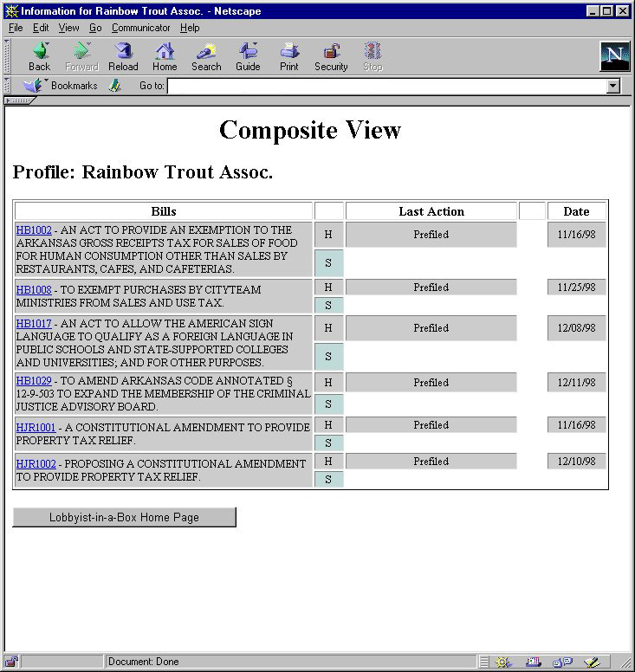Open the HJR1002 bill link
The height and width of the screenshot is (672, 635).
click(x=36, y=464)
